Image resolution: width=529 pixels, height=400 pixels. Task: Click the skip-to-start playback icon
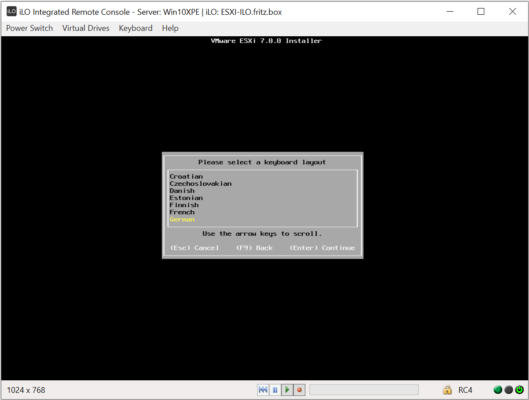263,390
